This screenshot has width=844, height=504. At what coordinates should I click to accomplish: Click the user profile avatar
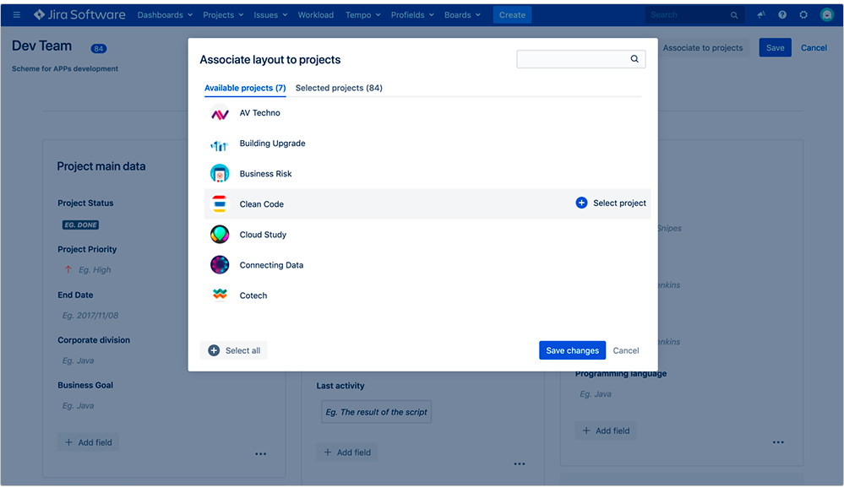tap(826, 14)
